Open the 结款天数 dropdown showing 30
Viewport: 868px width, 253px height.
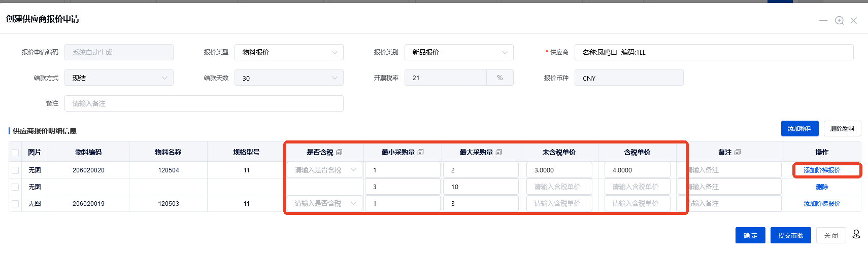pos(289,78)
